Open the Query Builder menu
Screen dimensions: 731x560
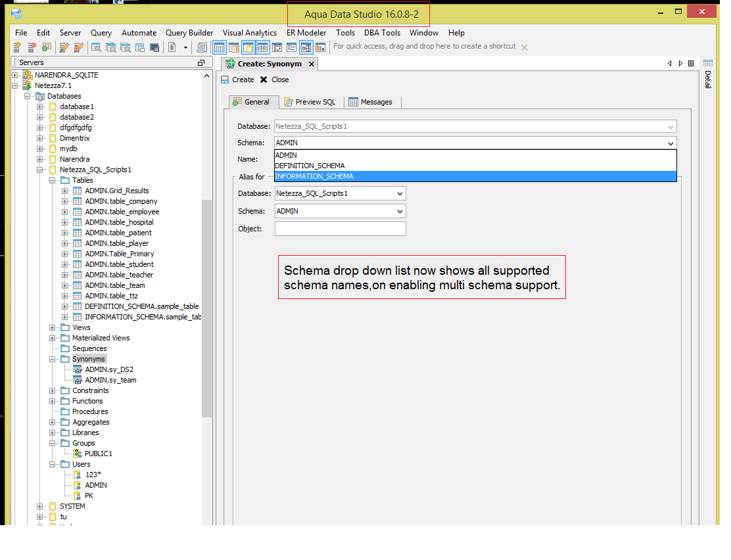point(189,33)
